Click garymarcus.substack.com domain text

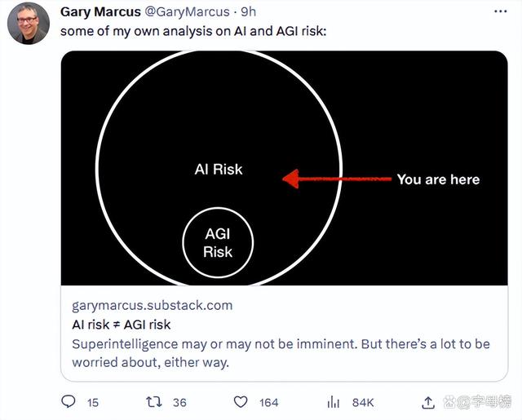pyautogui.click(x=153, y=306)
